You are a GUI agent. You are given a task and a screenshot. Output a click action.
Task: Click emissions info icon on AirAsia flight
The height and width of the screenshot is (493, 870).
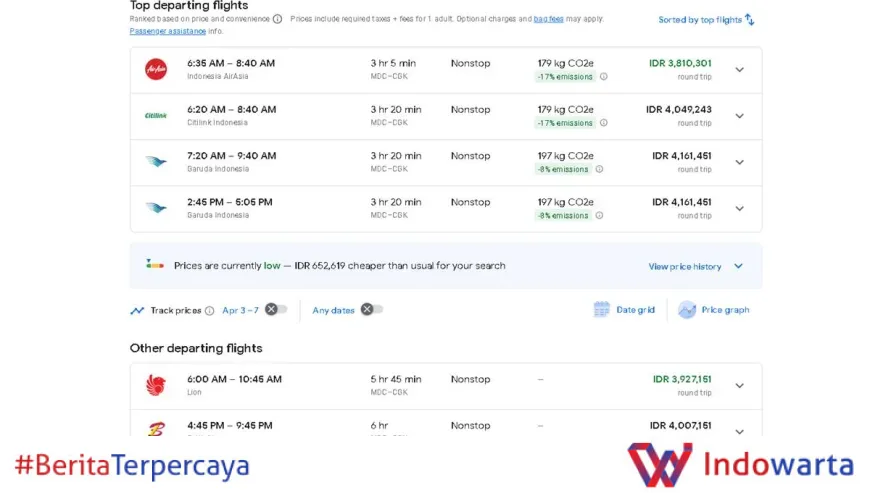603,77
